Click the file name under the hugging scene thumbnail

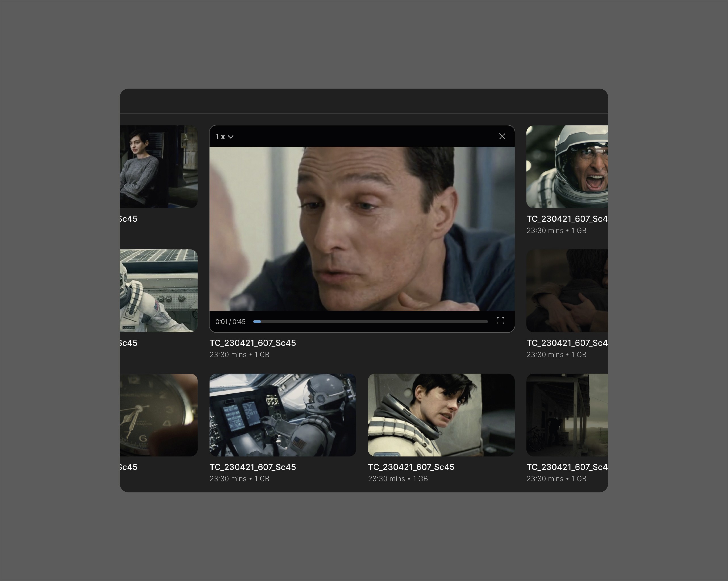pos(567,343)
